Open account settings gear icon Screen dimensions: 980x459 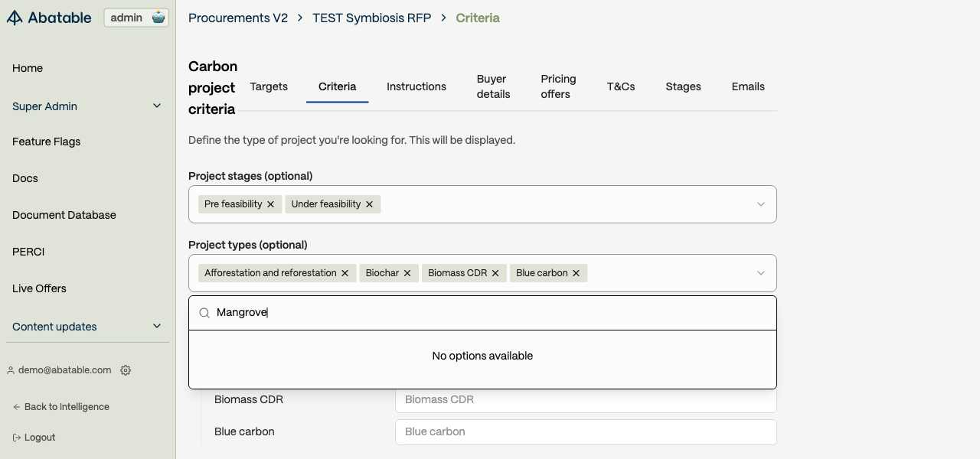[x=126, y=370]
